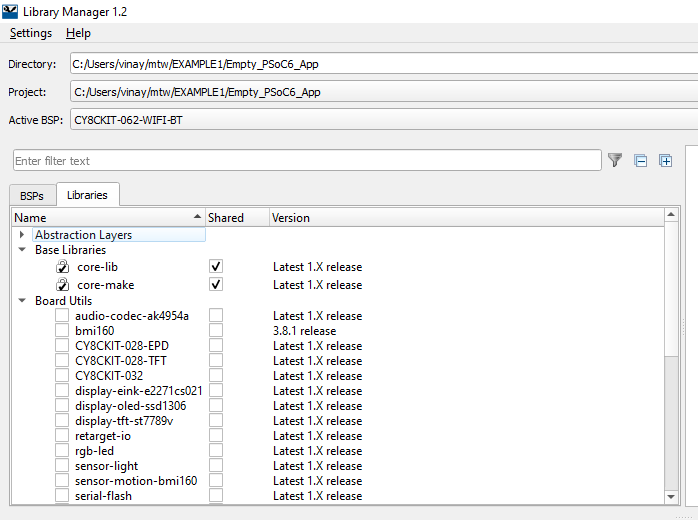This screenshot has width=698, height=520.
Task: Click the Library Manager title bar icon
Action: [10, 11]
